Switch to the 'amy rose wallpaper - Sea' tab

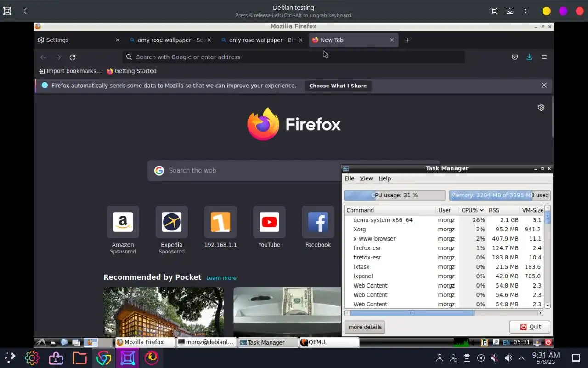click(x=170, y=40)
